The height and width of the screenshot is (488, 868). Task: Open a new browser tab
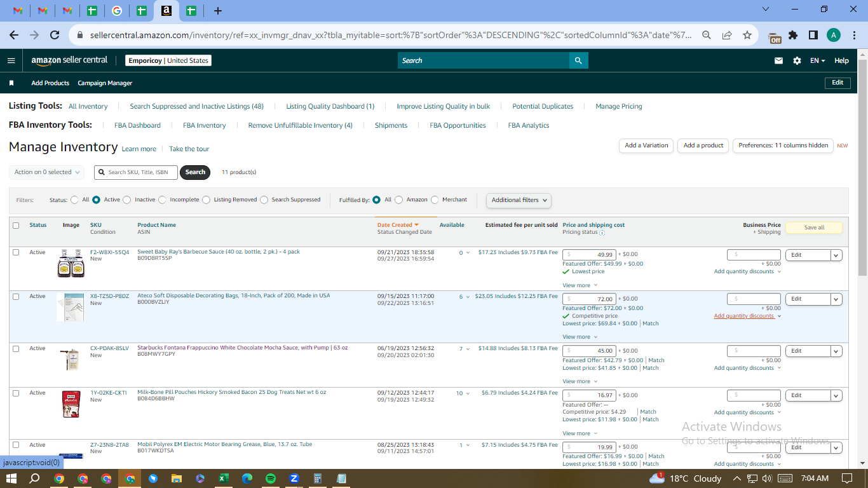click(x=218, y=11)
